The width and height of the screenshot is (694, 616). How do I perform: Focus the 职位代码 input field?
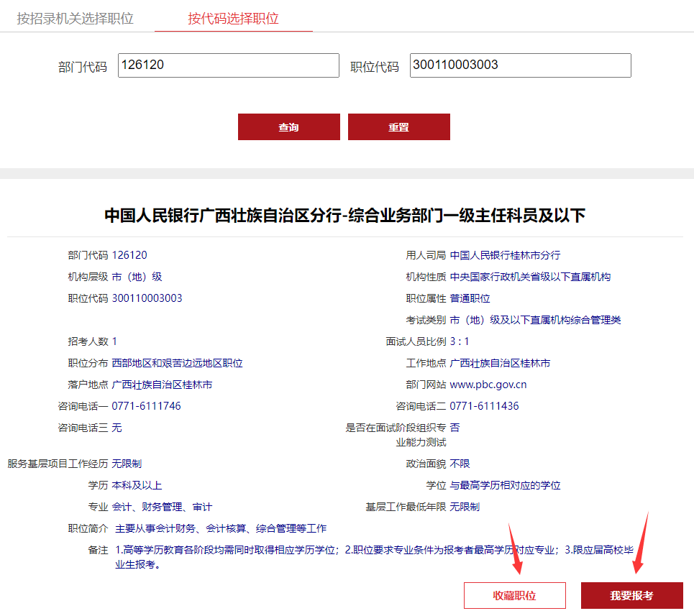520,65
